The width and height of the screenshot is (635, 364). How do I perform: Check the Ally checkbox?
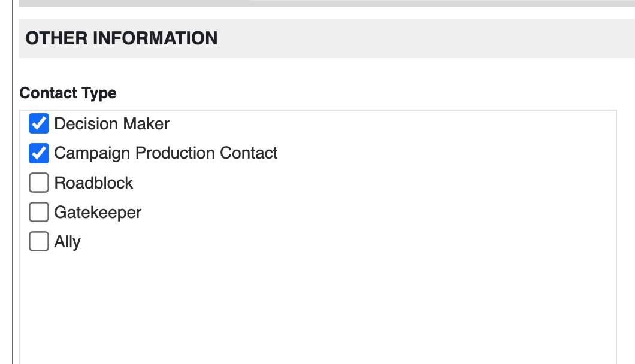click(x=39, y=242)
